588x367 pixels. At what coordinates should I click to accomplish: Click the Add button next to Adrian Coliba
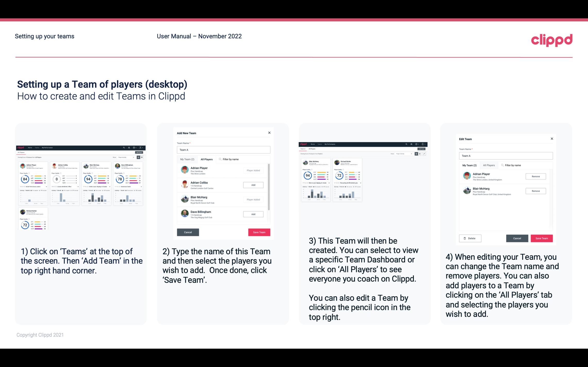click(253, 185)
